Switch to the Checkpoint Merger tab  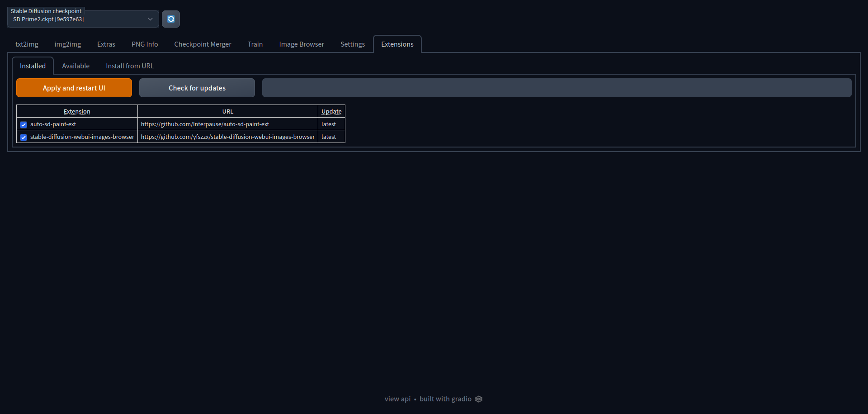[x=203, y=44]
